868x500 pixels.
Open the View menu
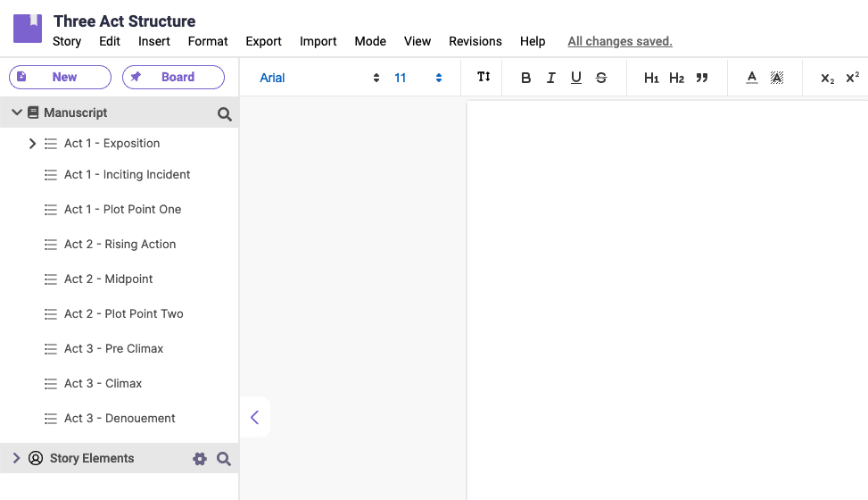(417, 42)
